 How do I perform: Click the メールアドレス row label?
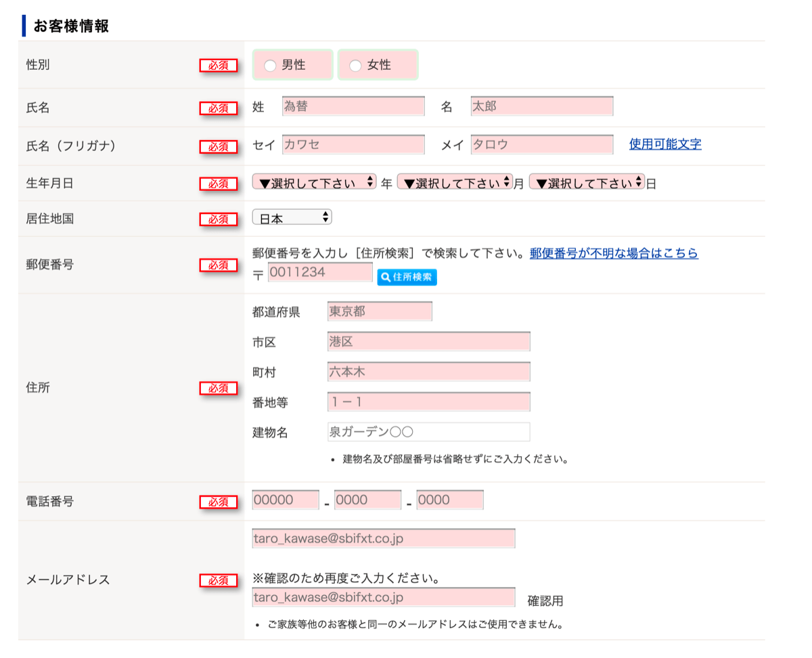point(68,580)
